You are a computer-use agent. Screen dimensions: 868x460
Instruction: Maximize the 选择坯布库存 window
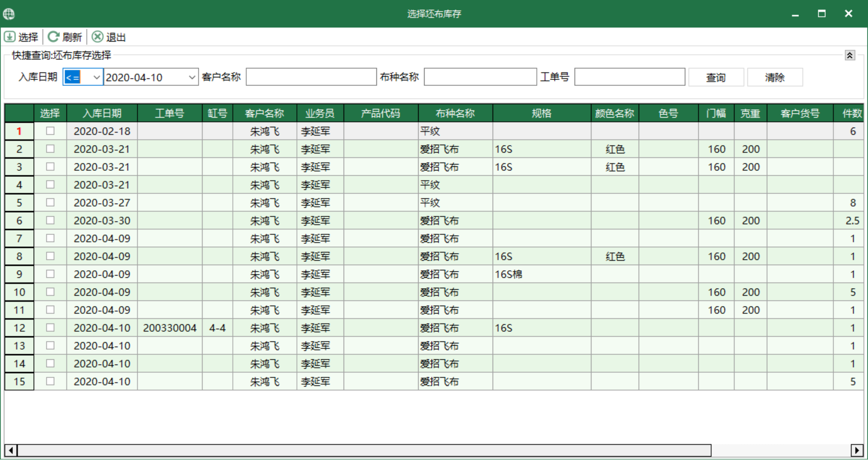[x=822, y=14]
